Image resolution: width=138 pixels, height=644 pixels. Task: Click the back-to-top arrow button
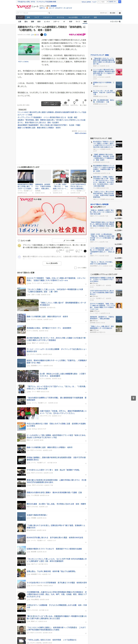pos(133,398)
